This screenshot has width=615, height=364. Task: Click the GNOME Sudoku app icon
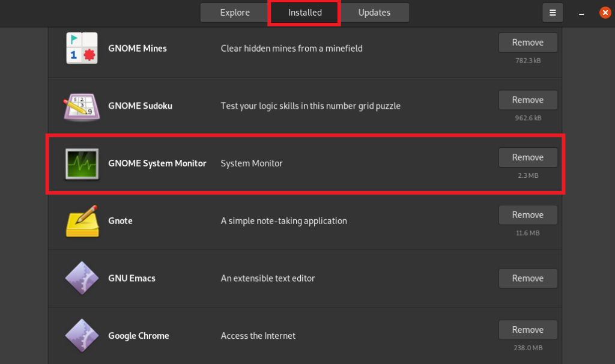point(82,106)
